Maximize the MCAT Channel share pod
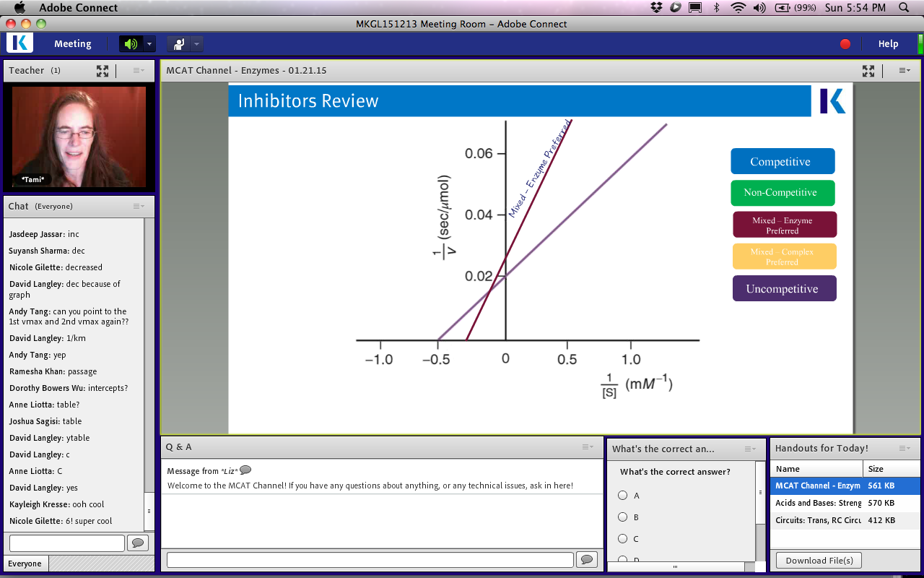This screenshot has height=578, width=924. tap(868, 71)
